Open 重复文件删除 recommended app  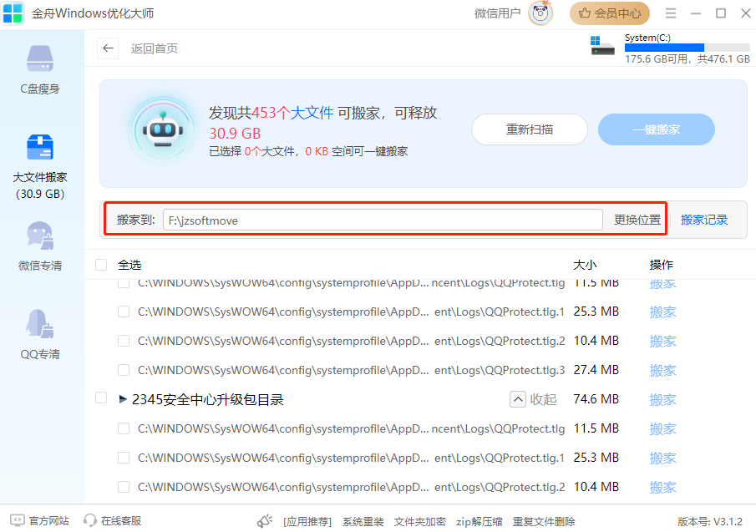coord(544,521)
